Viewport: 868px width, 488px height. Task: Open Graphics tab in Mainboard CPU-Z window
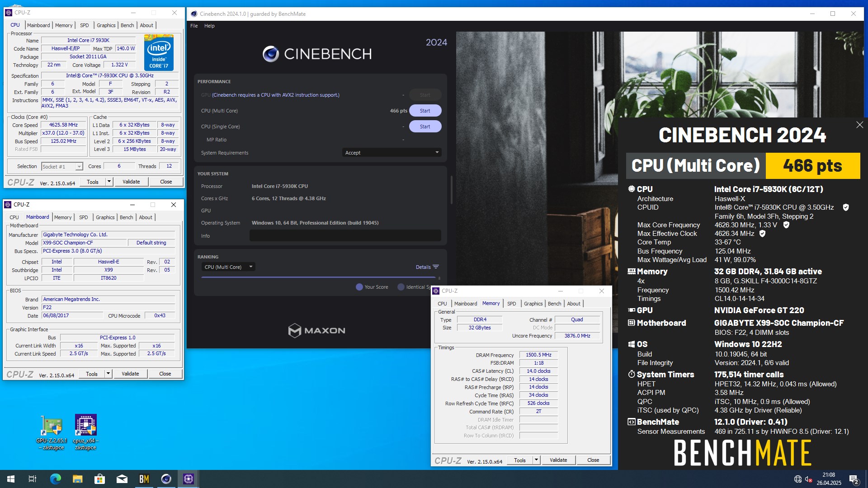click(105, 217)
